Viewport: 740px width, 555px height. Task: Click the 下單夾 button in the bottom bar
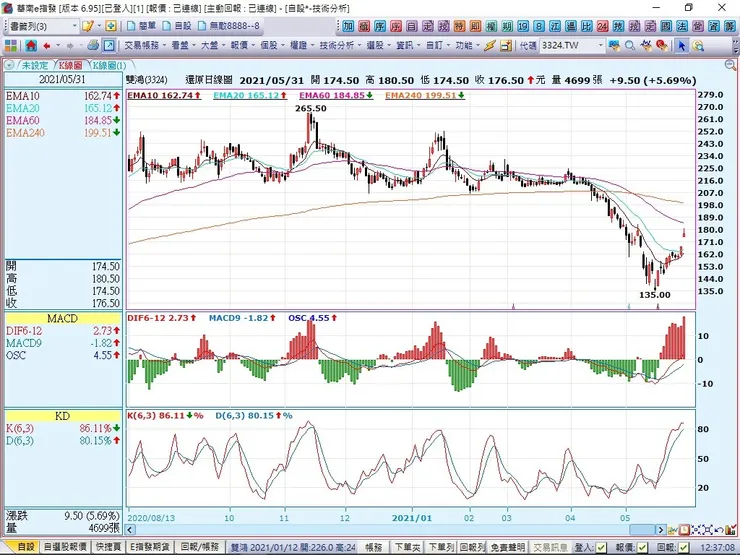[406, 548]
